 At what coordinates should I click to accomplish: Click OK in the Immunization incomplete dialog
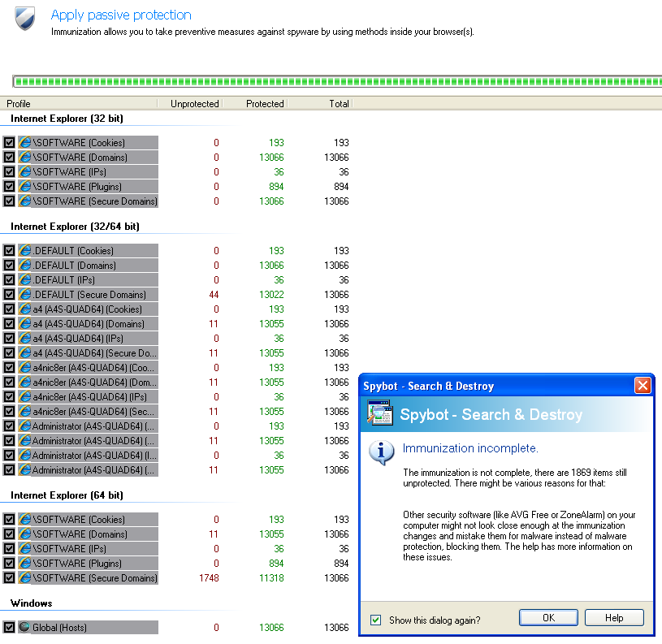coord(548,618)
